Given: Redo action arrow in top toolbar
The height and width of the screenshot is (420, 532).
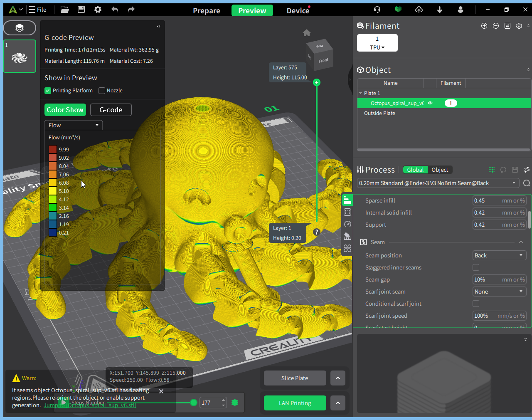Looking at the screenshot, I should pyautogui.click(x=131, y=9).
